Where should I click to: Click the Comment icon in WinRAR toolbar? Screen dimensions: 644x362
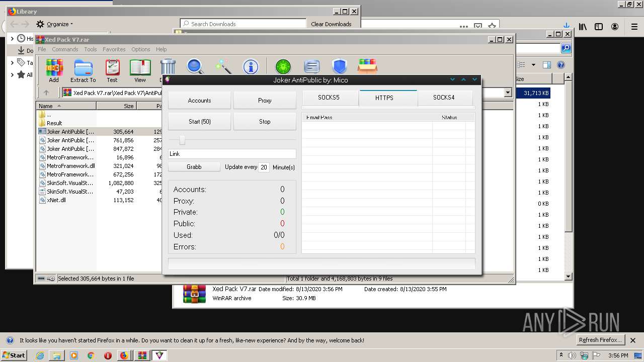312,67
